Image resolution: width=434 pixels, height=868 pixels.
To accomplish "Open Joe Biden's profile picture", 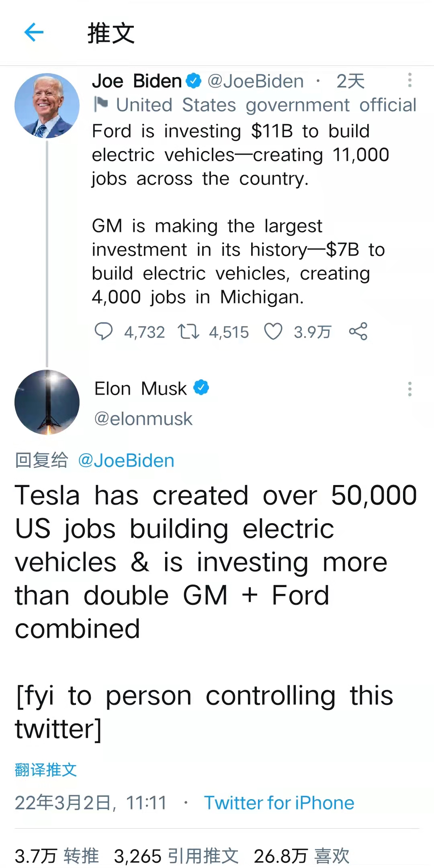I will click(47, 106).
